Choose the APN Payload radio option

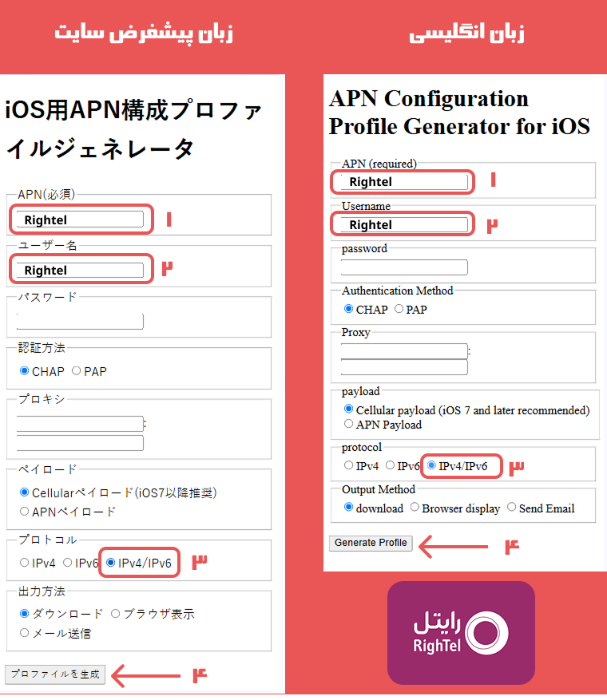348,425
